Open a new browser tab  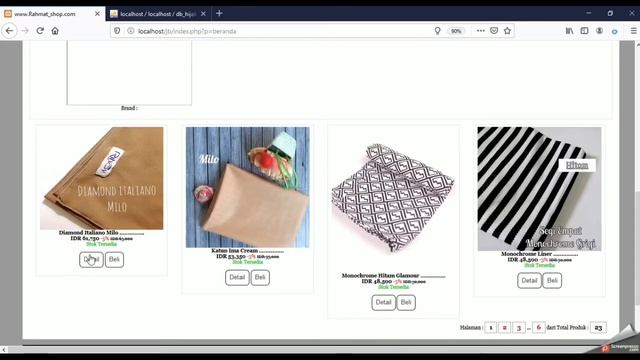(x=219, y=13)
